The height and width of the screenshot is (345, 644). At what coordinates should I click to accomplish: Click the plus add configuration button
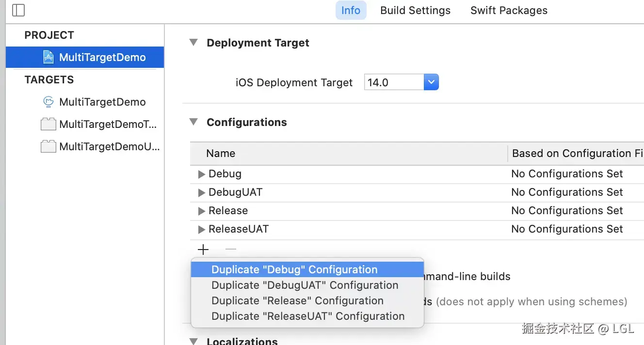(203, 250)
